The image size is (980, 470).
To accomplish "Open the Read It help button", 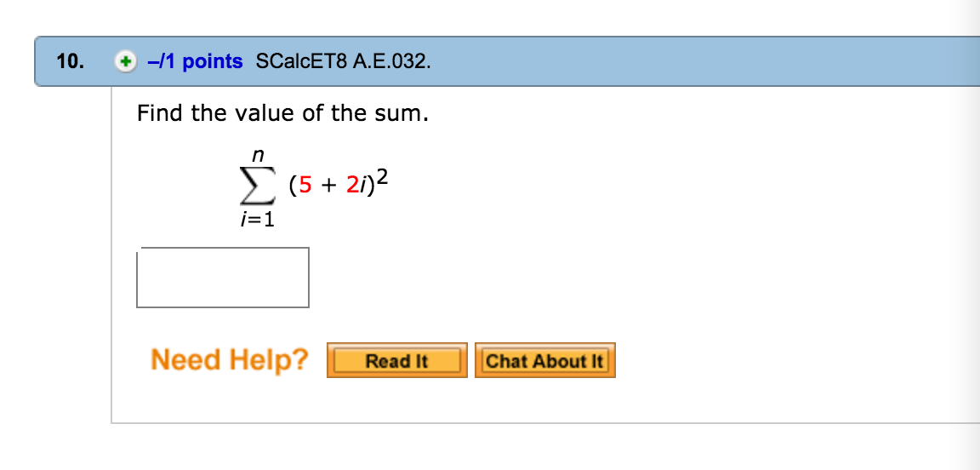I will click(397, 360).
